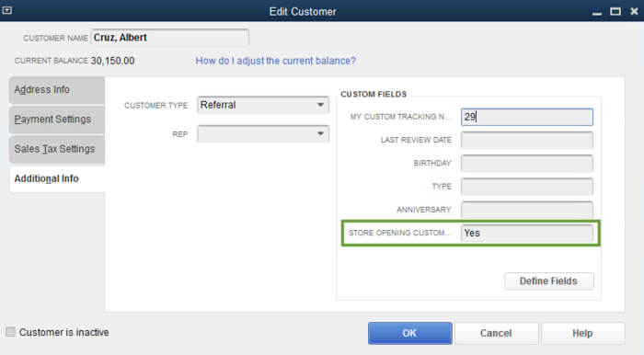Image resolution: width=644 pixels, height=355 pixels.
Task: Click the Define Fields button
Action: tap(548, 281)
